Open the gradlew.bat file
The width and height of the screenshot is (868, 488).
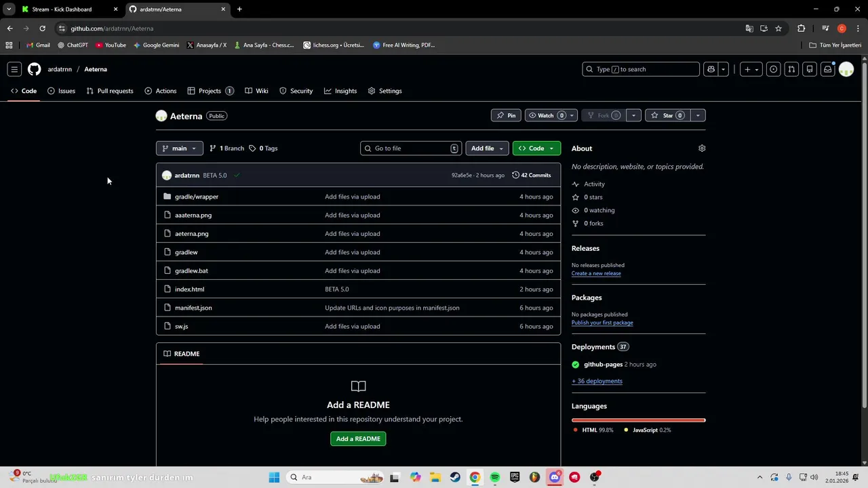[x=191, y=270]
